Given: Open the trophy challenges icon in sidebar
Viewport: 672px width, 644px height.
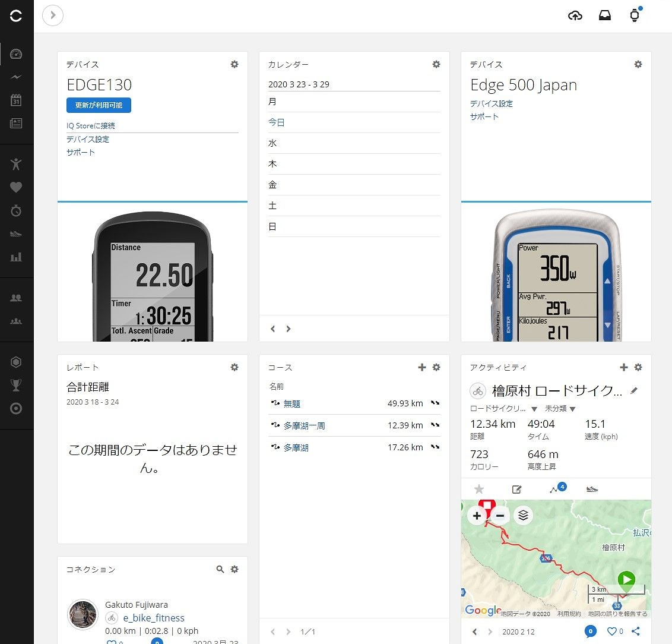Looking at the screenshot, I should point(16,385).
